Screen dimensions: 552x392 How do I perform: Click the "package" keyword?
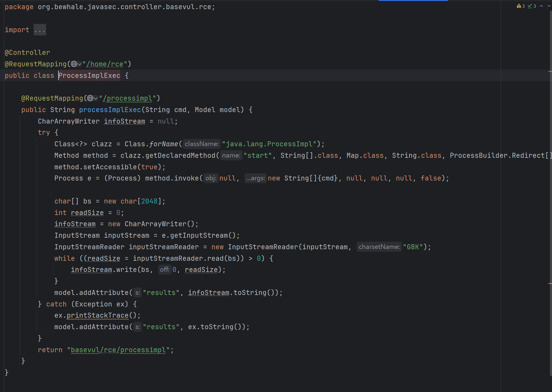19,7
